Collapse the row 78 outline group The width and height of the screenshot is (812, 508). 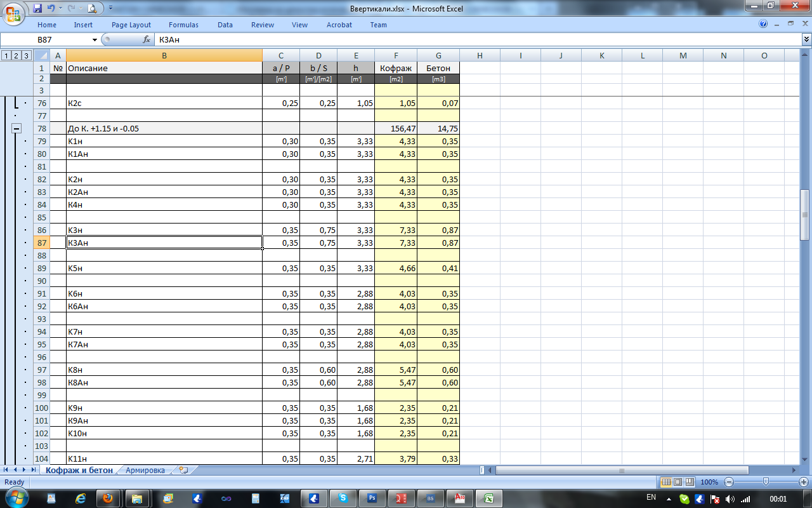pyautogui.click(x=16, y=128)
